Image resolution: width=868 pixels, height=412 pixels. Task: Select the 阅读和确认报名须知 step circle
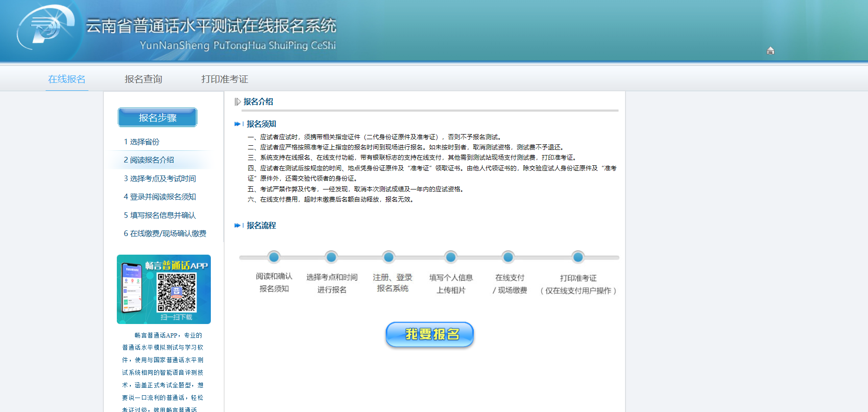[274, 257]
